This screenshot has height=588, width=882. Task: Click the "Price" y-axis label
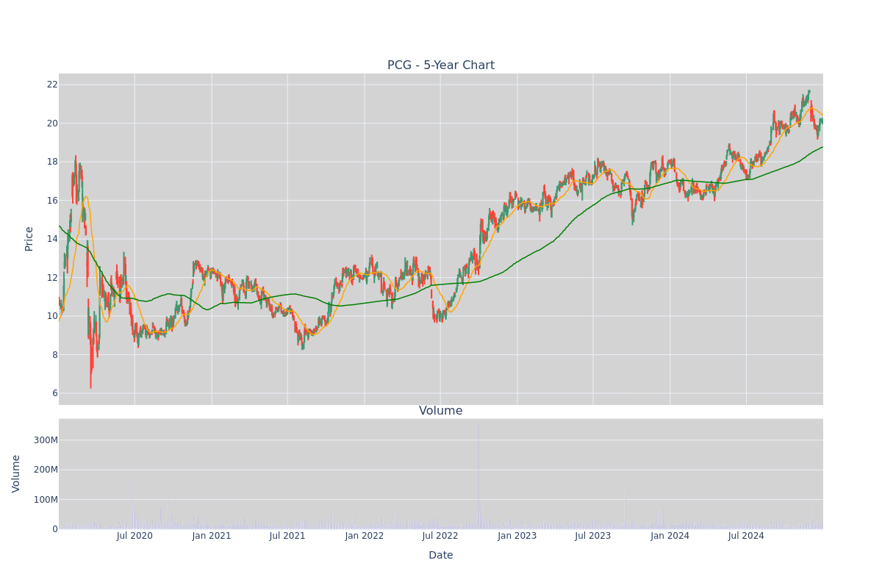click(29, 239)
